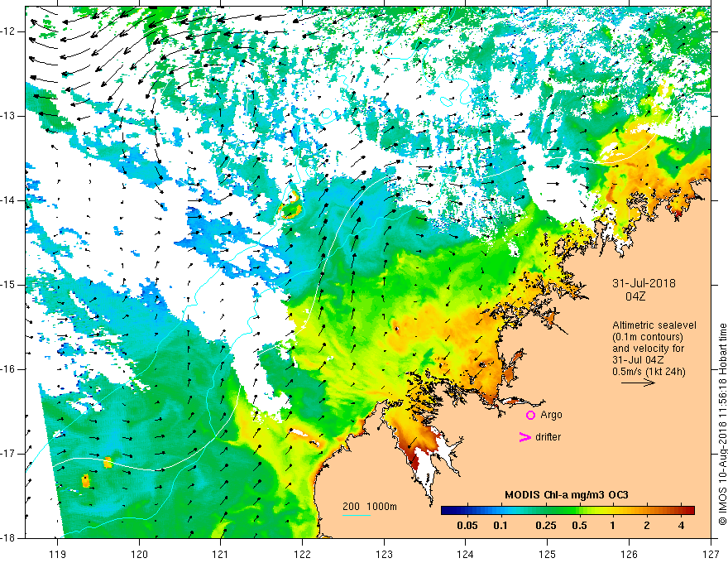
Task: Click longitude axis label 119
Action: click(x=58, y=554)
